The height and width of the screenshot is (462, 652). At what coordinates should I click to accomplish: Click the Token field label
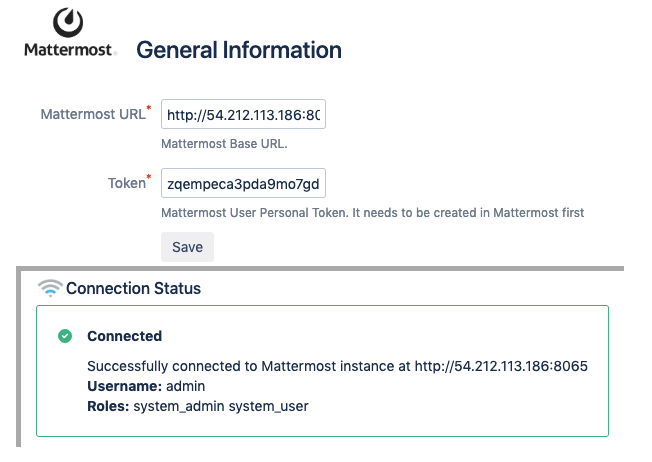tap(126, 183)
